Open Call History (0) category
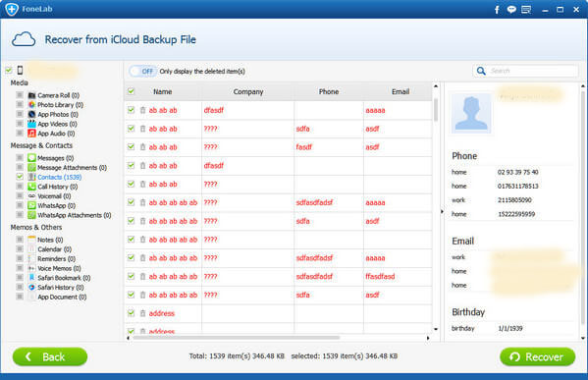 pos(57,187)
